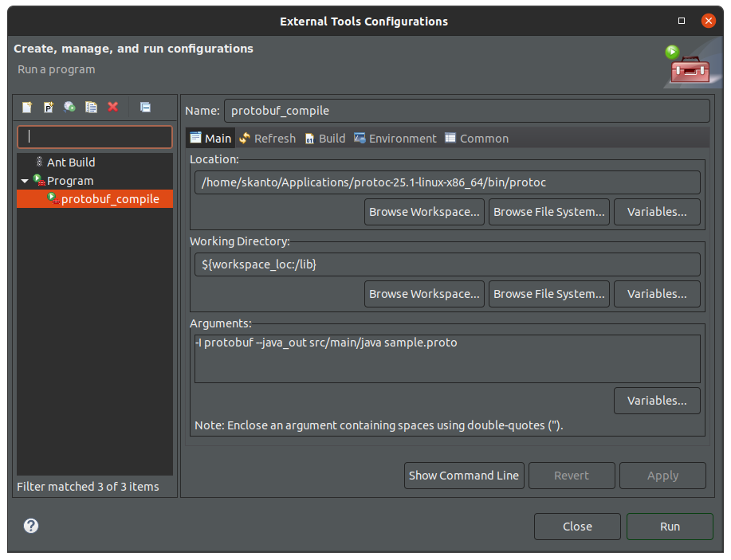Click 'Filter matched 3 of 3 items' text

coord(88,487)
